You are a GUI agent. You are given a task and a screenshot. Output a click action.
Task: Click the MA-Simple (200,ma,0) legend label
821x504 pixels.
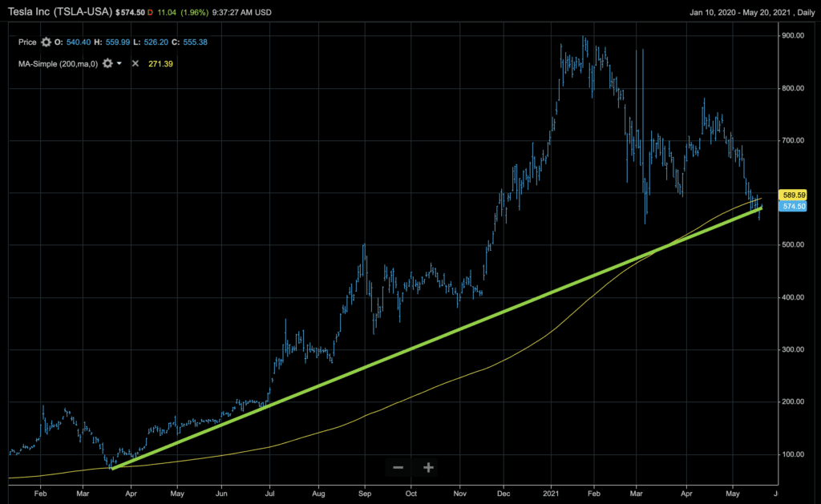58,62
